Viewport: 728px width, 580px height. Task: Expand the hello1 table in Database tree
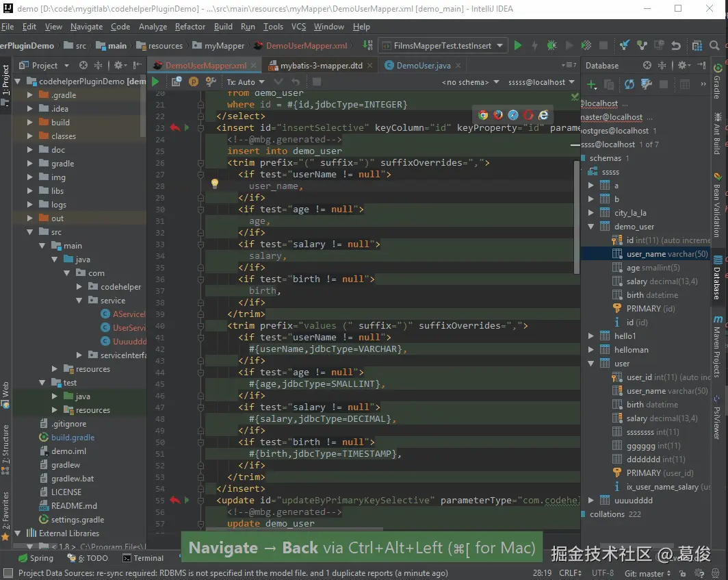tap(592, 336)
